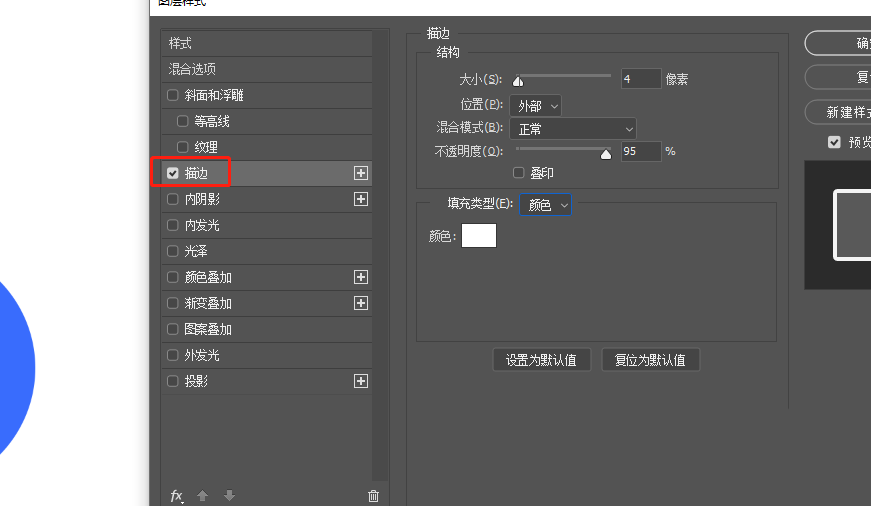
Task: Click the 复位为默认值 button
Action: click(x=650, y=360)
